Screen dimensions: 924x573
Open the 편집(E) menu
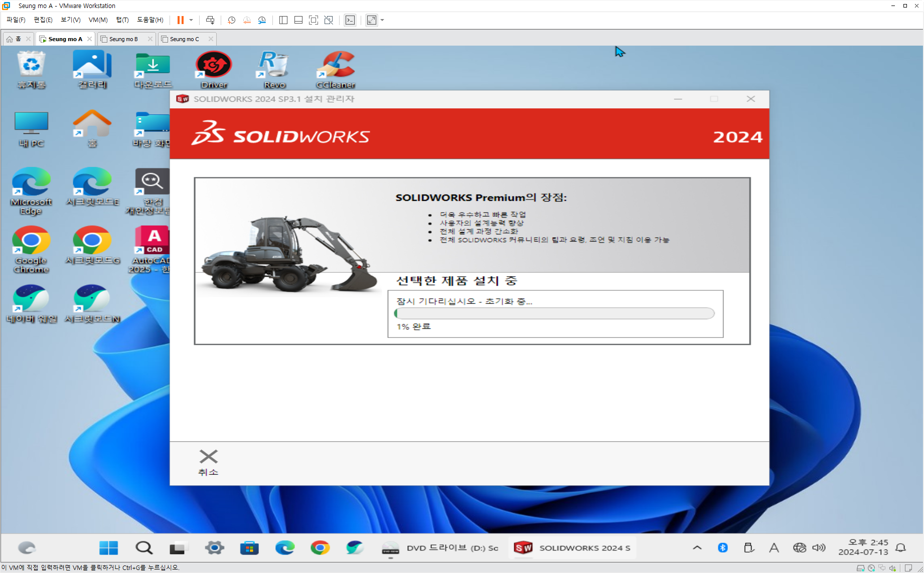[x=43, y=20]
